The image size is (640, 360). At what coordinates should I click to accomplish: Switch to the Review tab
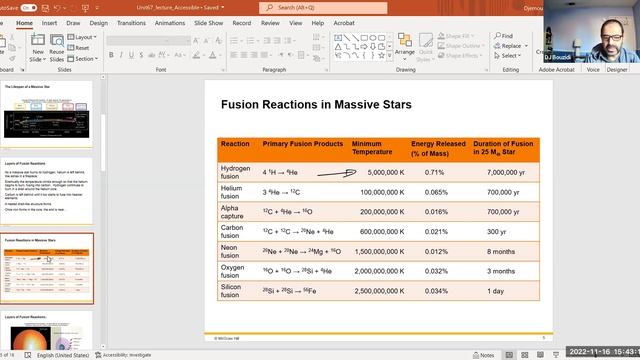click(x=270, y=23)
